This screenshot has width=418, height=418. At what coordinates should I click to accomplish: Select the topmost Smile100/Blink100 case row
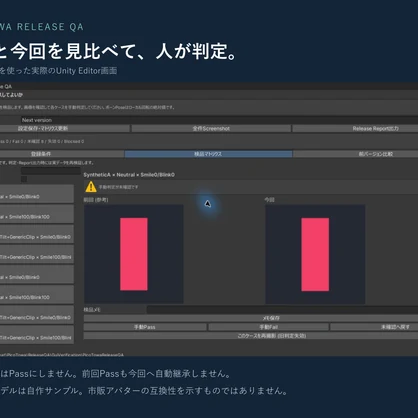click(37, 214)
